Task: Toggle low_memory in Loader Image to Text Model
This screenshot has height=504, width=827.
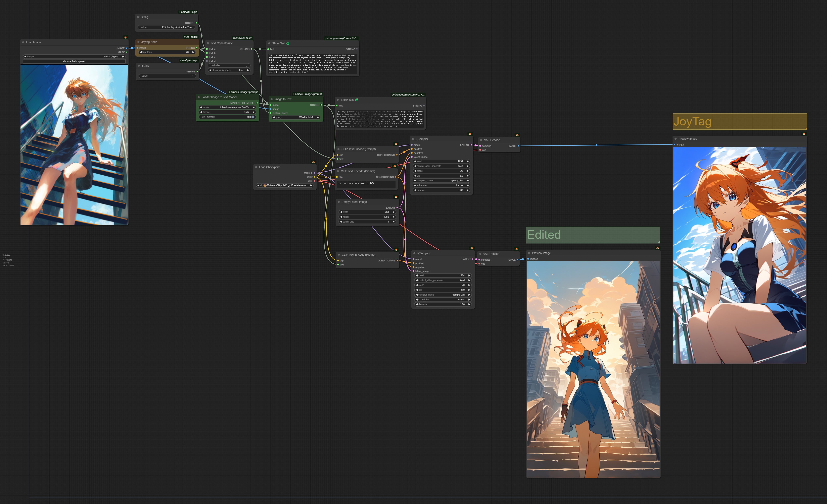Action: (x=252, y=117)
